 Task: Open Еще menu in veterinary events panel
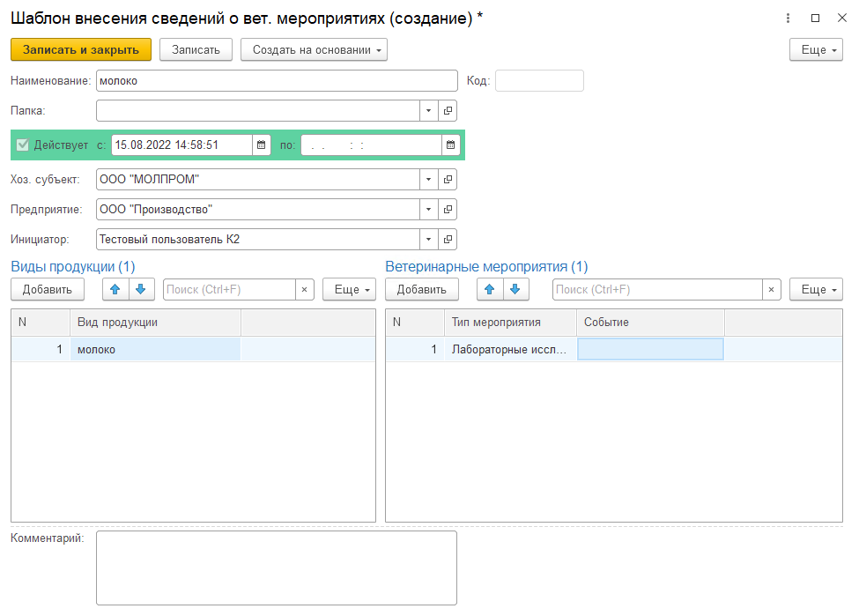point(816,289)
